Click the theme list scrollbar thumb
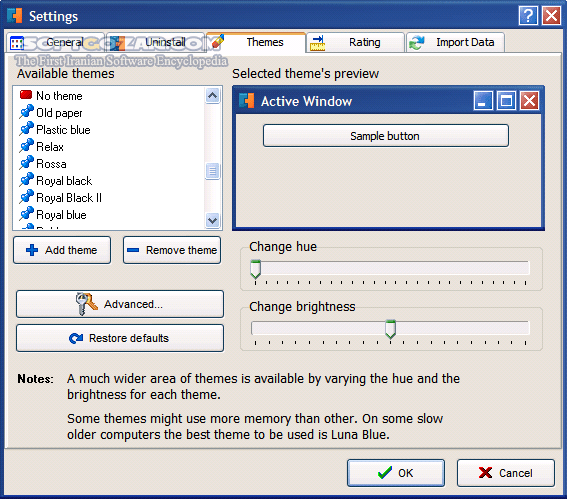Viewport: 567px width, 499px height. click(212, 171)
